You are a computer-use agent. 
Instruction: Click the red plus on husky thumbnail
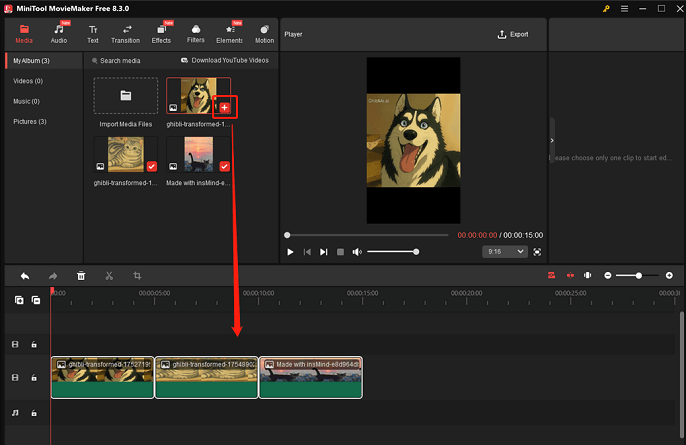(224, 106)
